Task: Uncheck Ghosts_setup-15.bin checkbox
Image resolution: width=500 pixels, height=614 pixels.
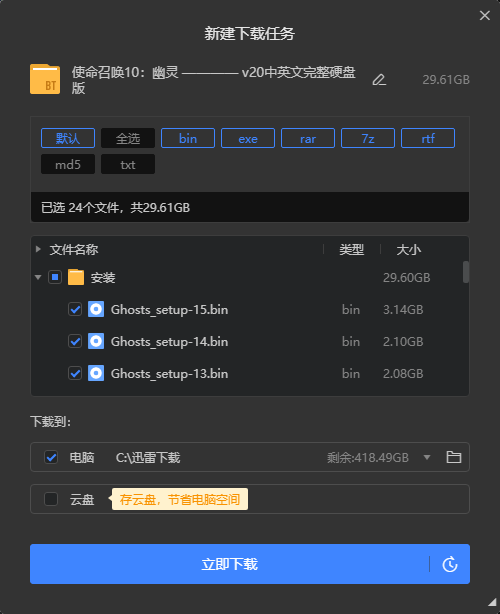Action: pos(75,309)
